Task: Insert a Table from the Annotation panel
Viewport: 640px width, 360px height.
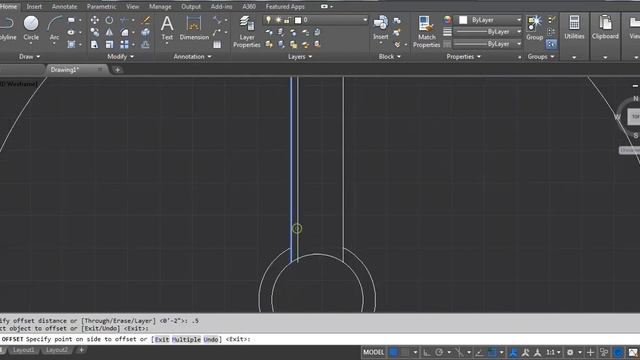Action: point(217,44)
